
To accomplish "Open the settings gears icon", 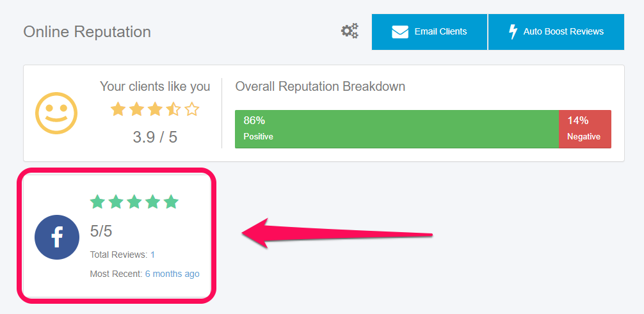I will pos(350,31).
